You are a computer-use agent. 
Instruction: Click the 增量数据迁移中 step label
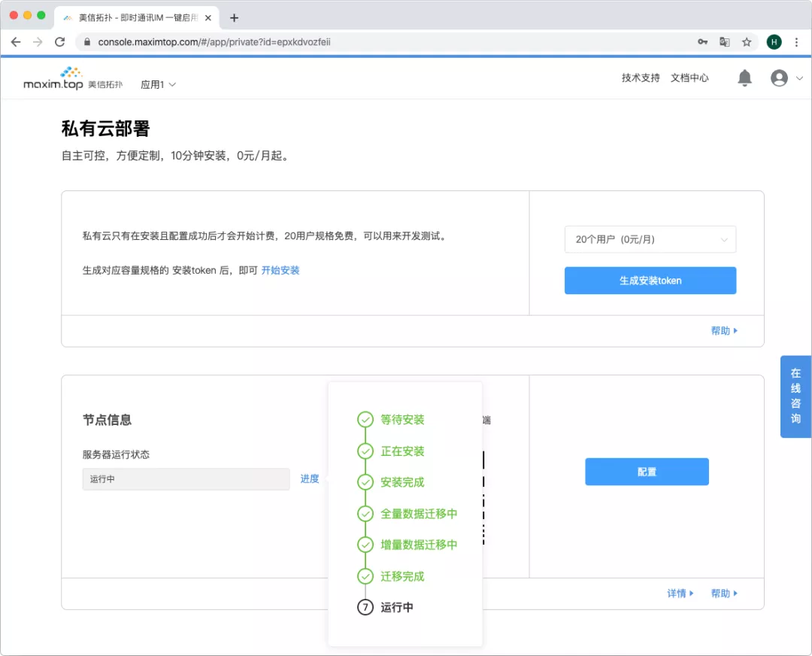click(x=419, y=545)
